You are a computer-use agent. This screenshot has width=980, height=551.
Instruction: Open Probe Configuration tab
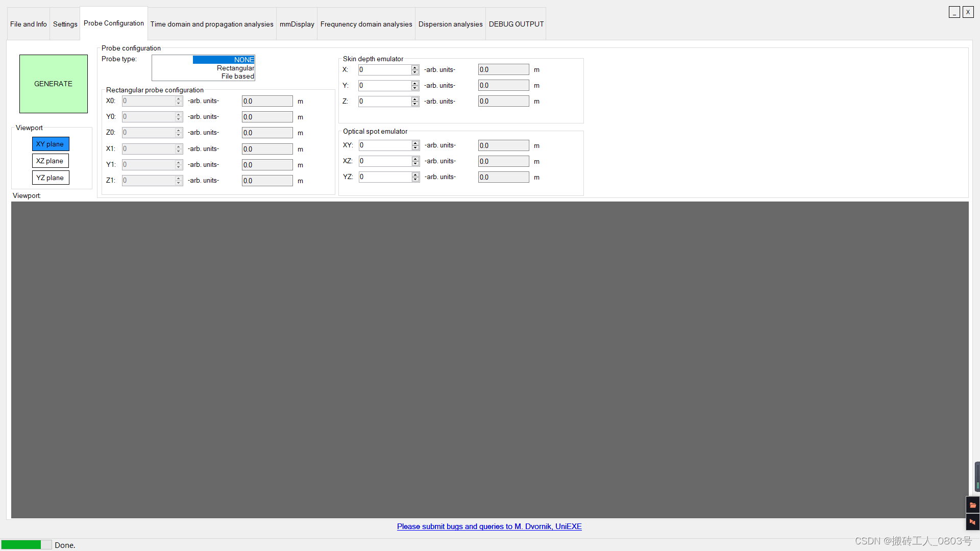point(113,23)
